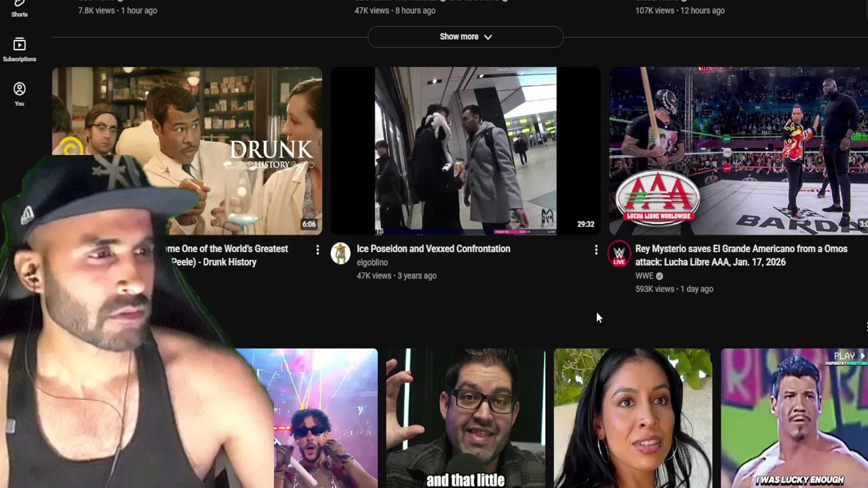This screenshot has height=488, width=868.
Task: Click '107K views · 12 hours ago' text
Action: (x=680, y=10)
